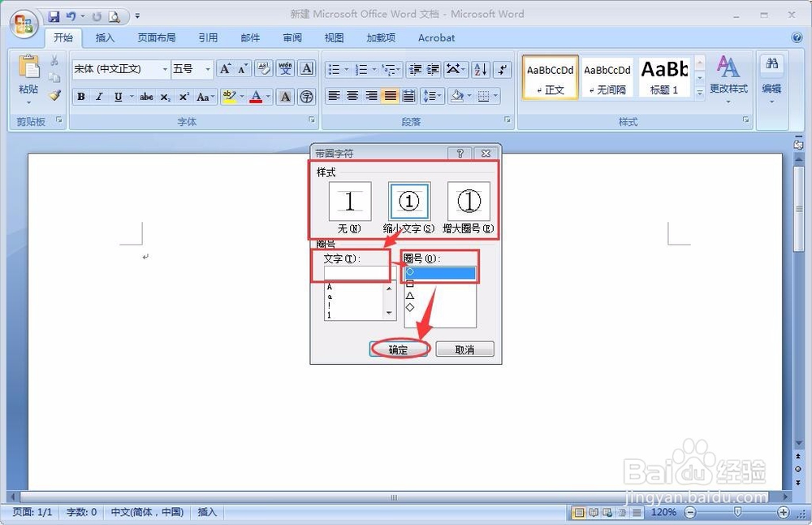
Task: Open Find binoculars editing icon
Action: tap(771, 63)
